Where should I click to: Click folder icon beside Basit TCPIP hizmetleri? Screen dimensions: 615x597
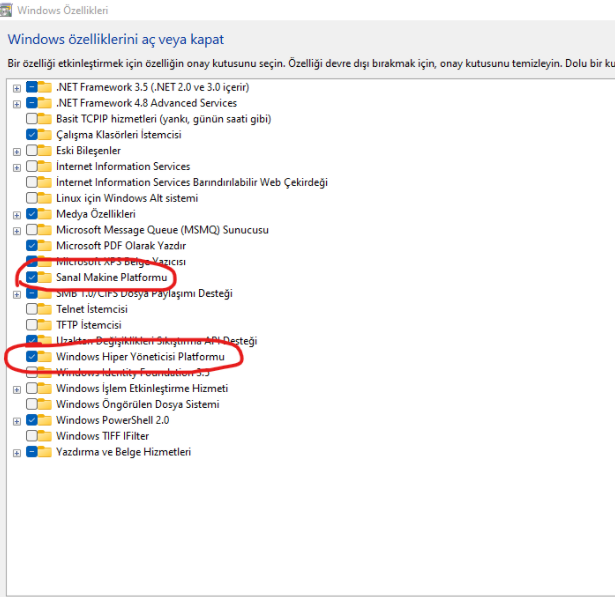[x=45, y=118]
